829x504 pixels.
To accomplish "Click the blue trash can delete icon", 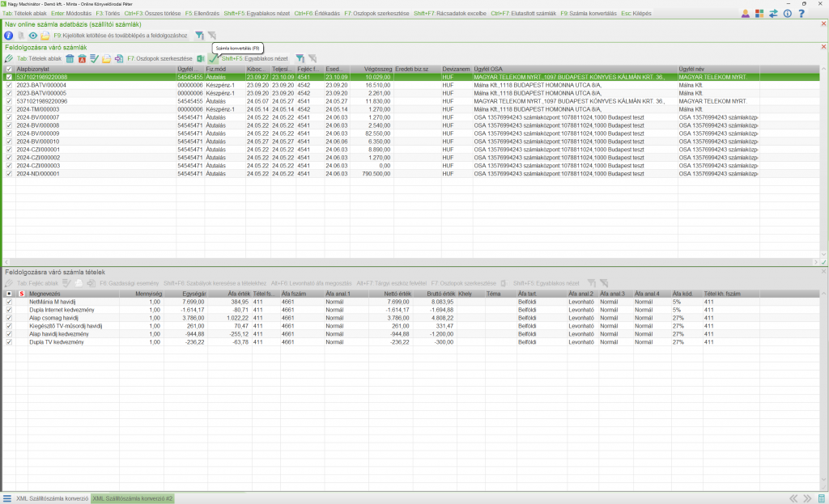I will tap(70, 59).
